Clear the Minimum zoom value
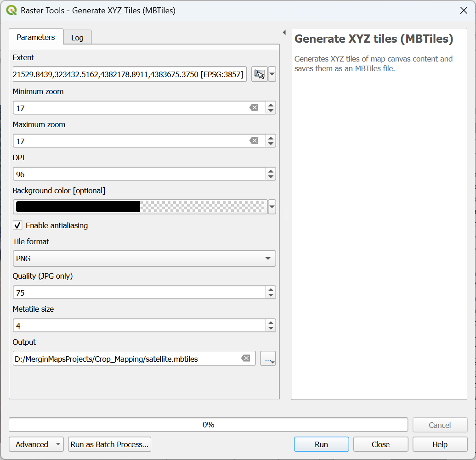476x460 pixels. (254, 108)
